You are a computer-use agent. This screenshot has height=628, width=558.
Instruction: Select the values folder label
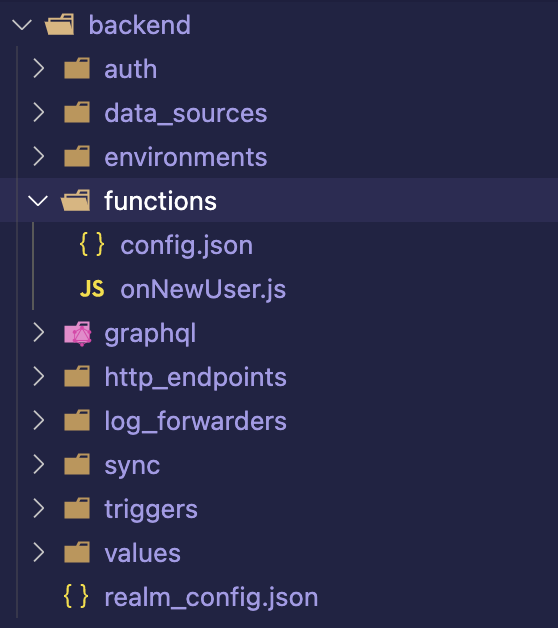(142, 554)
